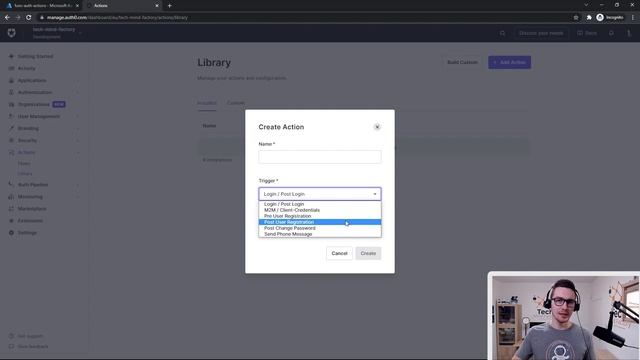Click the Actions sidebar icon
The width and height of the screenshot is (640, 360).
pyautogui.click(x=11, y=152)
